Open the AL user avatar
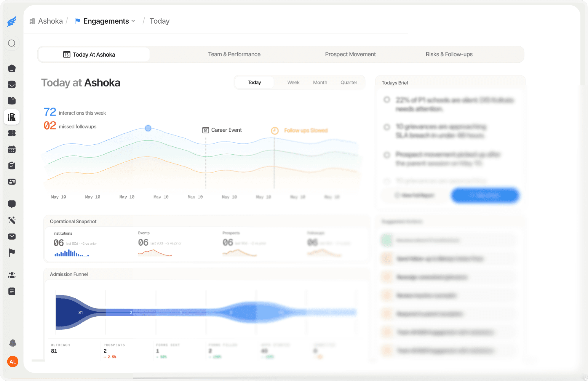 pos(13,362)
